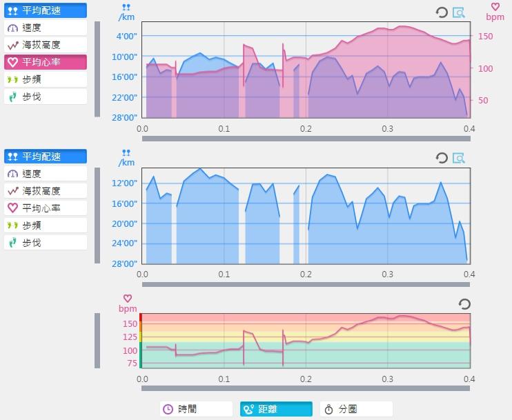Reset zoom on the heart rate zone chart
This screenshot has height=420, width=512.
[x=464, y=304]
